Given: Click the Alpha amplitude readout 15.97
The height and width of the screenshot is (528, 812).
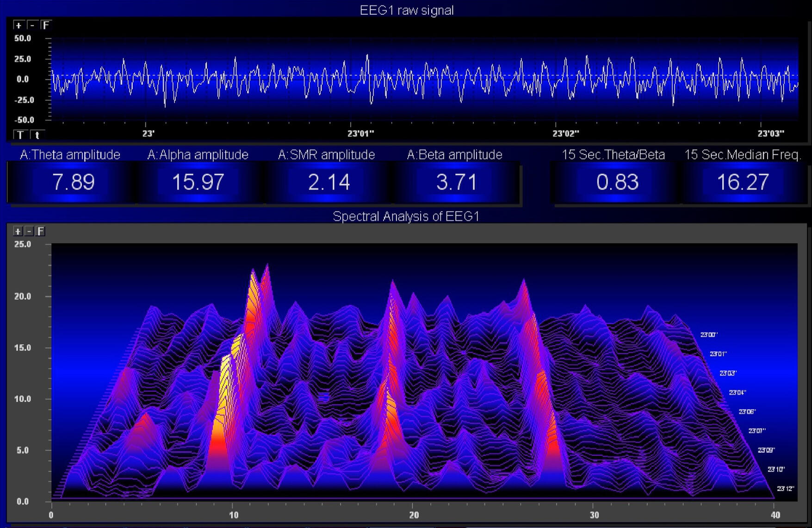Looking at the screenshot, I should (198, 182).
